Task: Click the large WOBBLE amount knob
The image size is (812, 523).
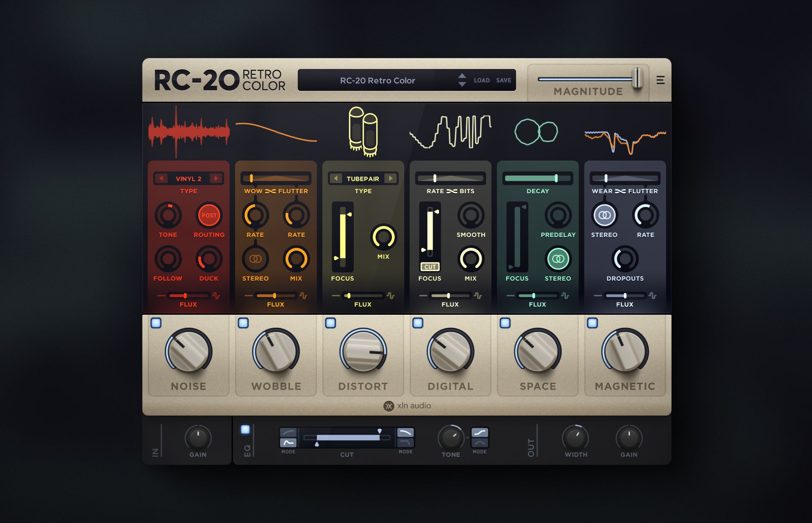Action: coord(276,351)
